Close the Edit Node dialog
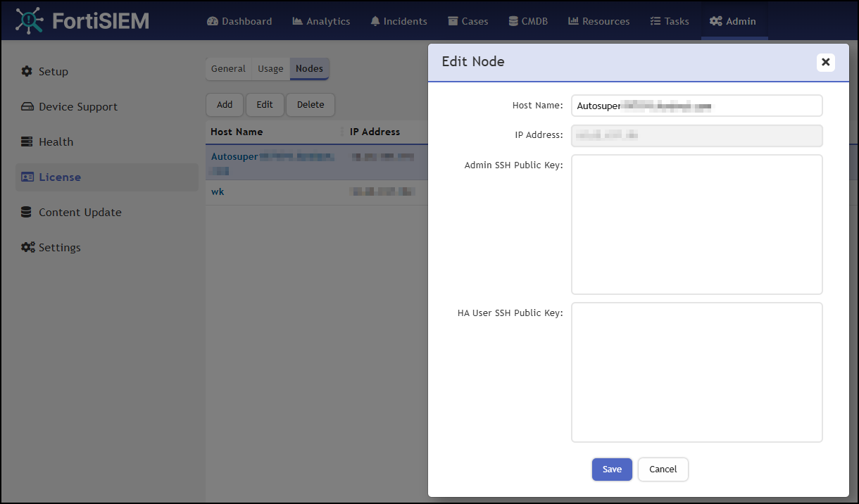Viewport: 859px width, 504px height. tap(826, 62)
